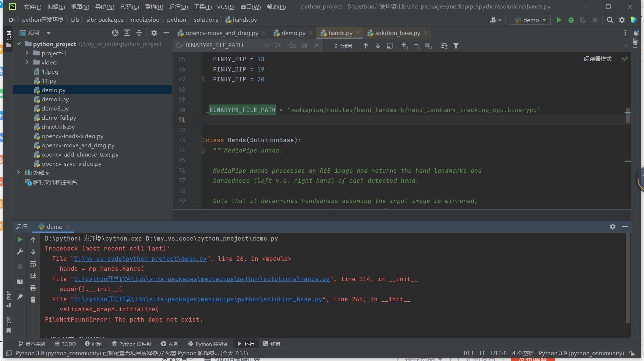The image size is (644, 361).
Task: Run the demo configuration with green play icon
Action: (x=559, y=20)
